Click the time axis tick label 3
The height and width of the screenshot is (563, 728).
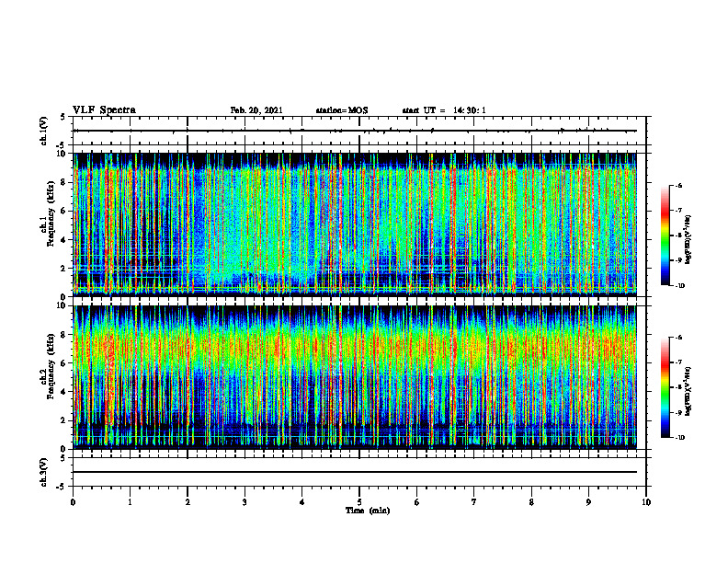tap(245, 502)
